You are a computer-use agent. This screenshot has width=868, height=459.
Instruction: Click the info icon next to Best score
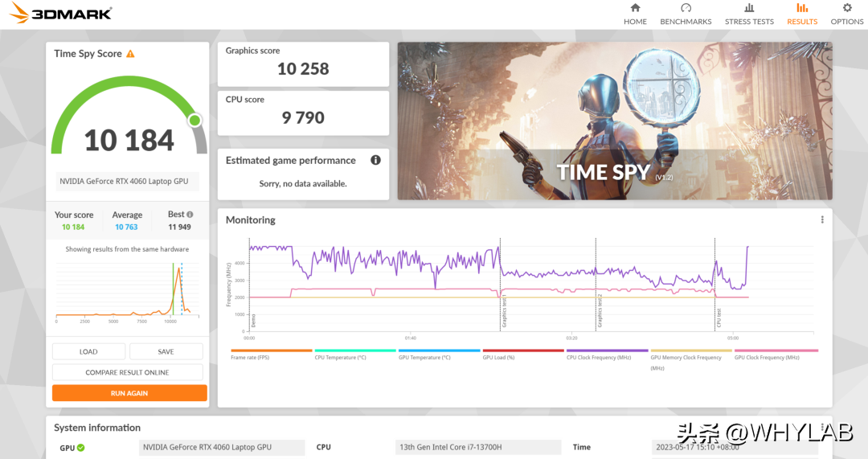click(190, 215)
